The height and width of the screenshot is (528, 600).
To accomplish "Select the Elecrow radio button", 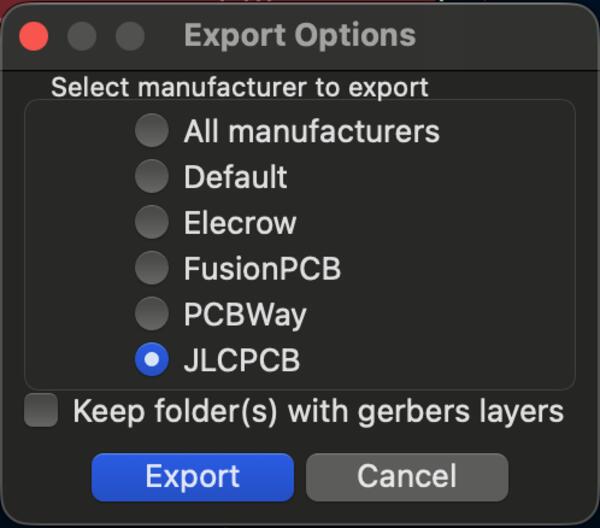I will (x=152, y=222).
